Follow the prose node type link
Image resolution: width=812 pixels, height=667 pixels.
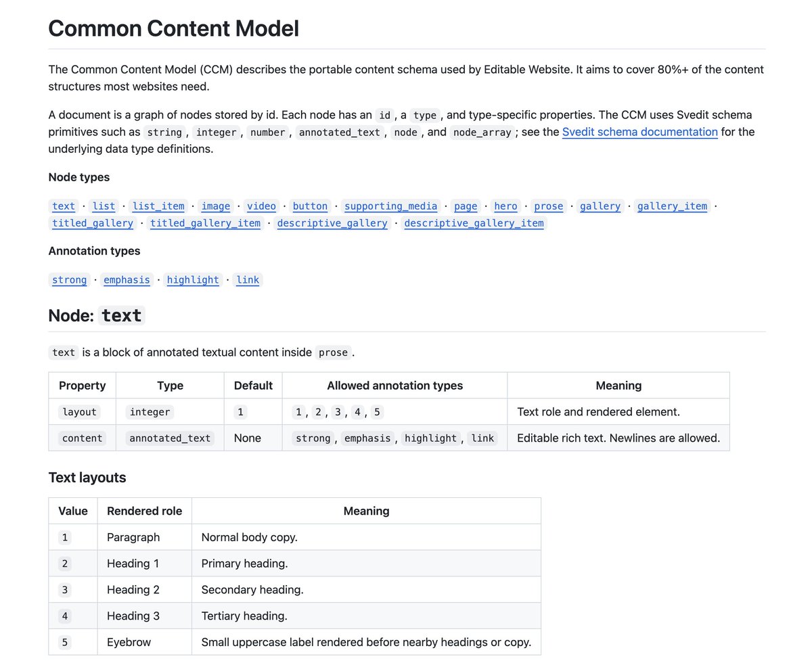tap(549, 206)
